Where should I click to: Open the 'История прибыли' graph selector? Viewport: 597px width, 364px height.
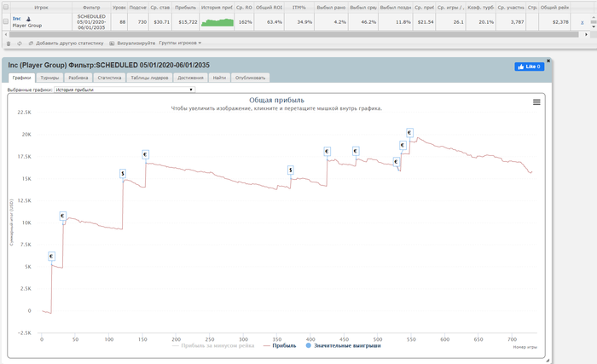click(125, 90)
